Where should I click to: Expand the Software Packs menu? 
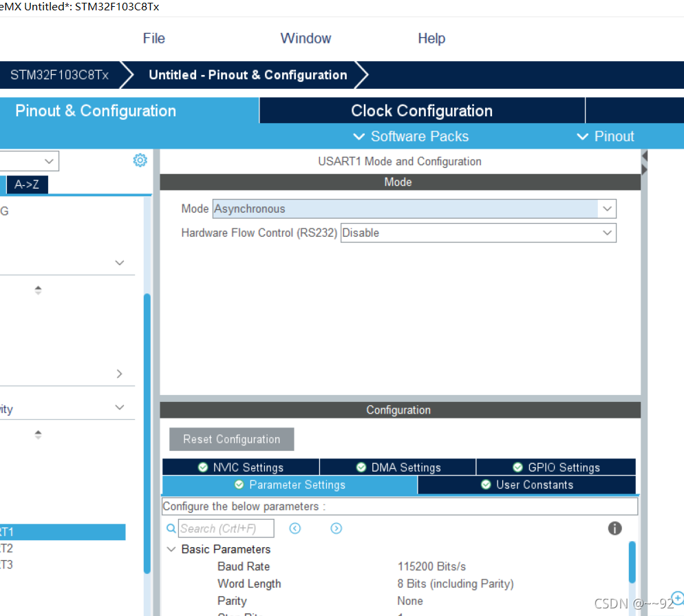411,136
